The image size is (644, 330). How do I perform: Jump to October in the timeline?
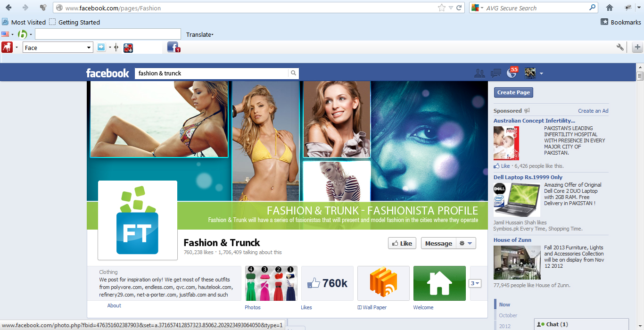[508, 315]
